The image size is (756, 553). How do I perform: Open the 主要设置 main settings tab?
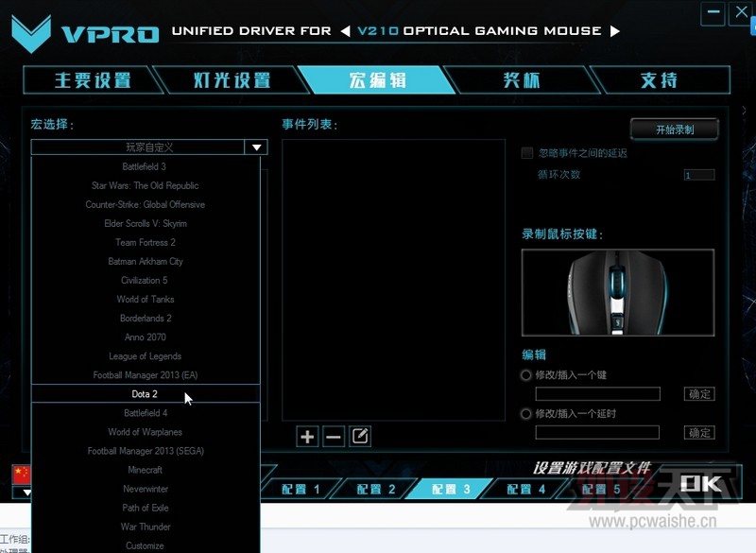coord(93,80)
